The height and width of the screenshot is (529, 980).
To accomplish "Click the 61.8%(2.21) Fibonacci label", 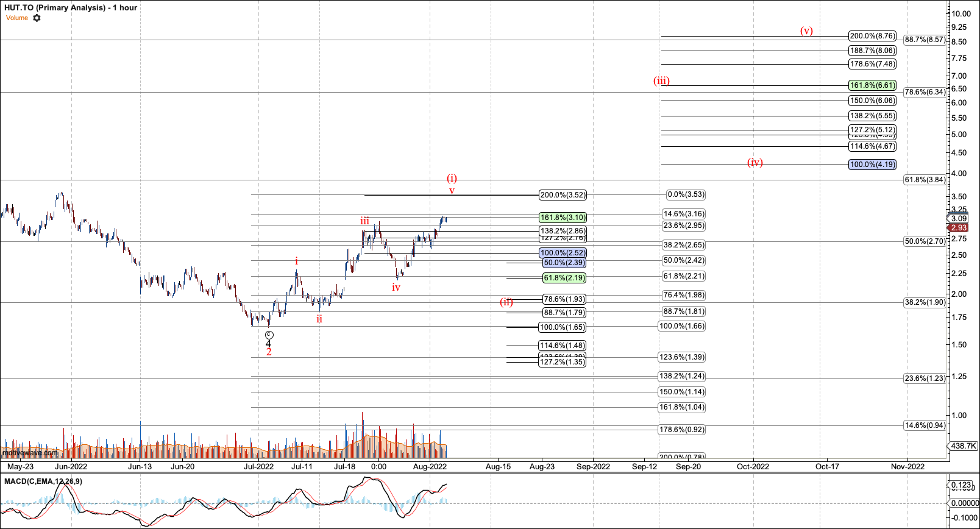I will (684, 276).
